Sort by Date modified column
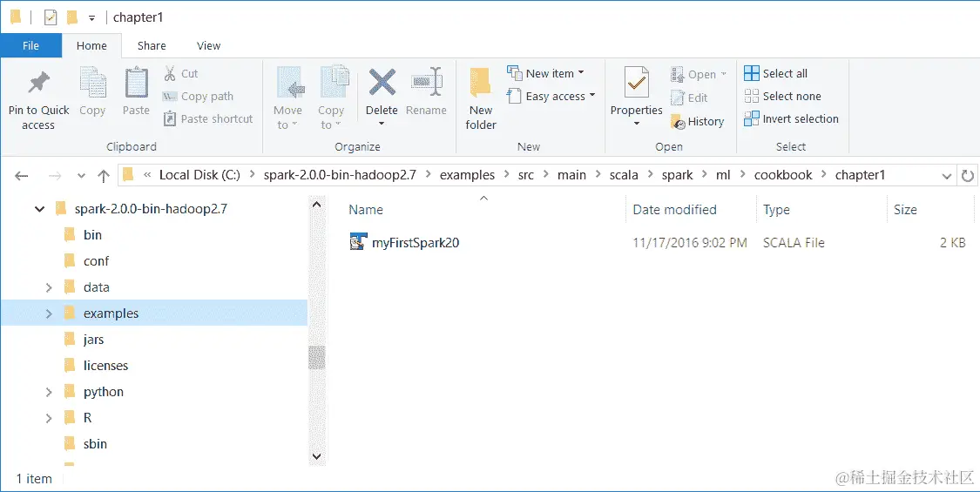Screen dimensions: 980x492 click(674, 210)
